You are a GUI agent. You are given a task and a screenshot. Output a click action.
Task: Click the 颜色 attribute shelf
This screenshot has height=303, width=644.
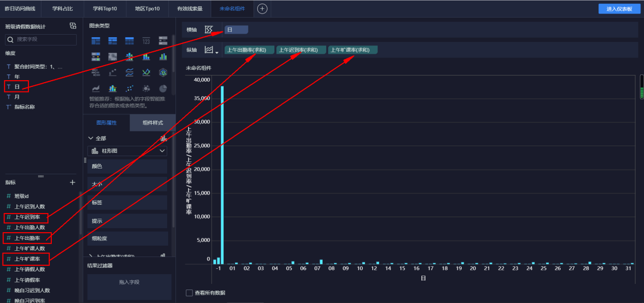tap(127, 166)
